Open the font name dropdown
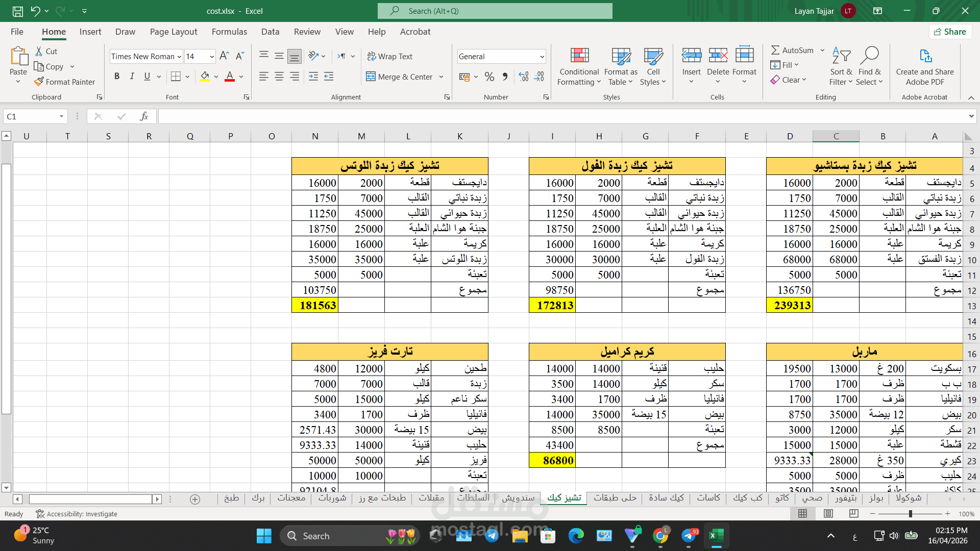Screen dimensions: 980x551 [179, 57]
